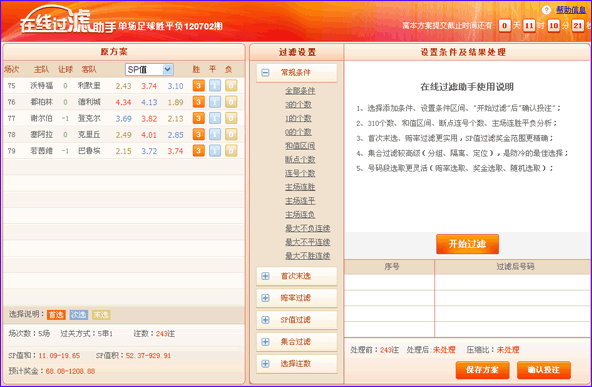
Task: Click the 原方案 panel header
Action: tap(124, 52)
